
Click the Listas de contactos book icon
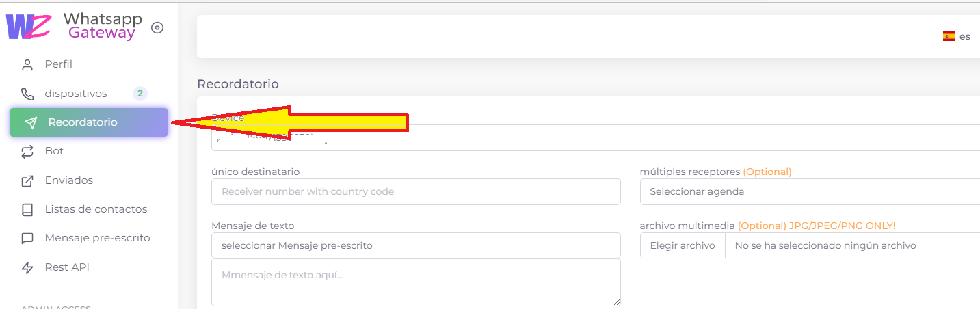pyautogui.click(x=27, y=210)
